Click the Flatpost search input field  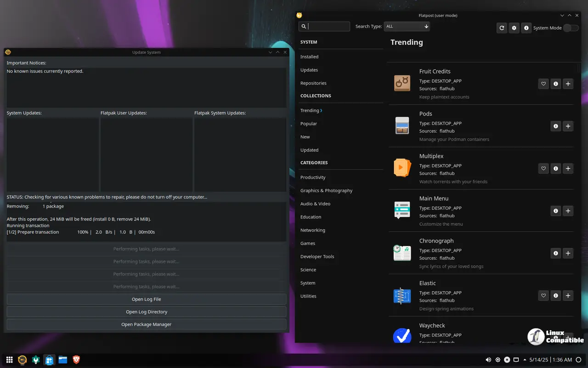pos(328,27)
